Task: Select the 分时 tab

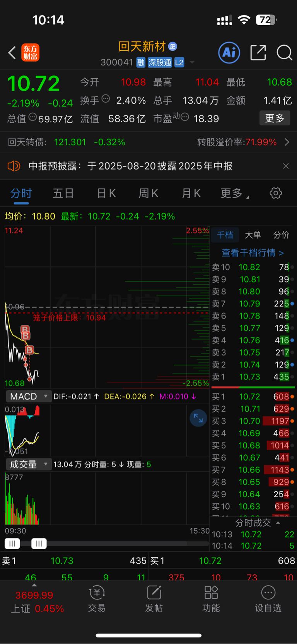Action: (x=21, y=193)
